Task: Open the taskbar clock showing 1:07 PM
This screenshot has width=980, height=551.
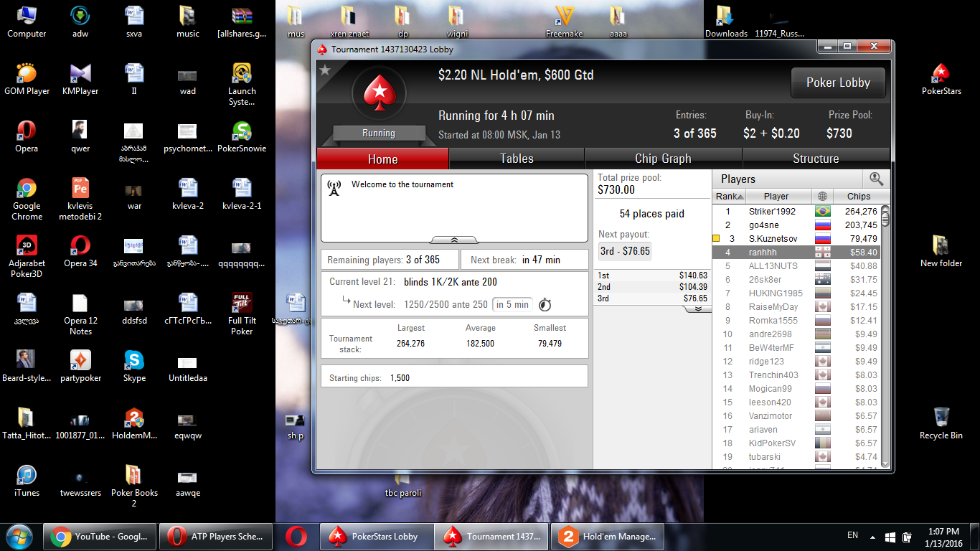Action: [x=943, y=537]
